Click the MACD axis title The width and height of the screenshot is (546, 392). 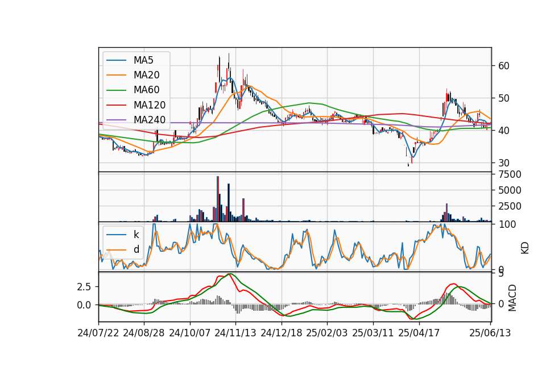[512, 298]
